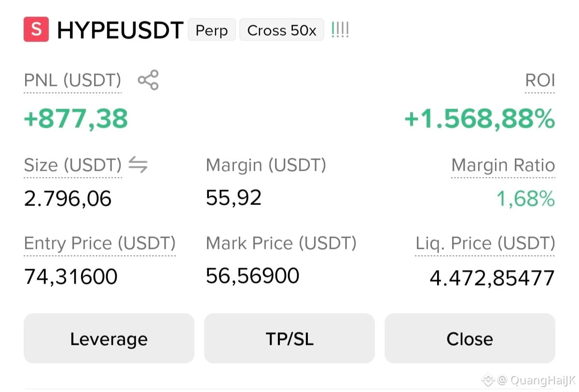Viewport: 579px width, 392px height.
Task: Click the +1.568,88% ROI value
Action: (480, 119)
